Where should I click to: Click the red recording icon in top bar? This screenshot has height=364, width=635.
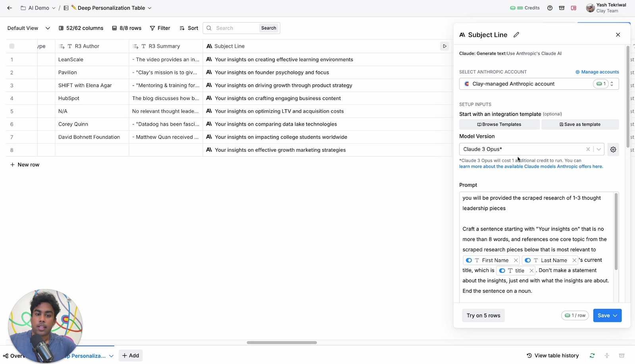(573, 8)
